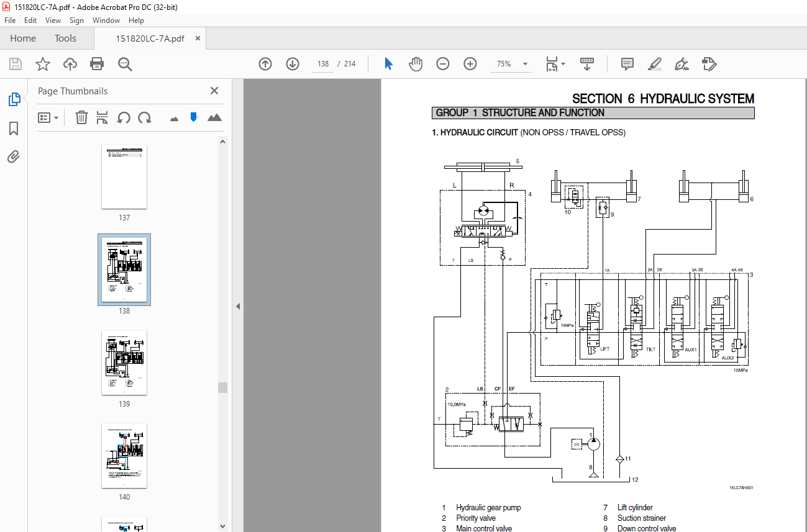Viewport: 807px width, 532px height.
Task: Open the Attachments paperclip panel
Action: [14, 156]
